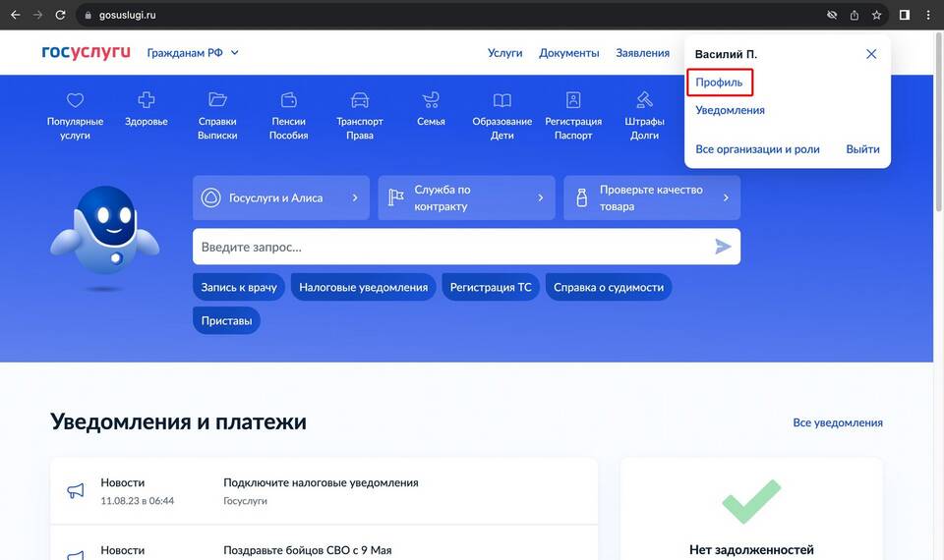
Task: Open the Госуслуги и Алиса banner
Action: coord(281,197)
